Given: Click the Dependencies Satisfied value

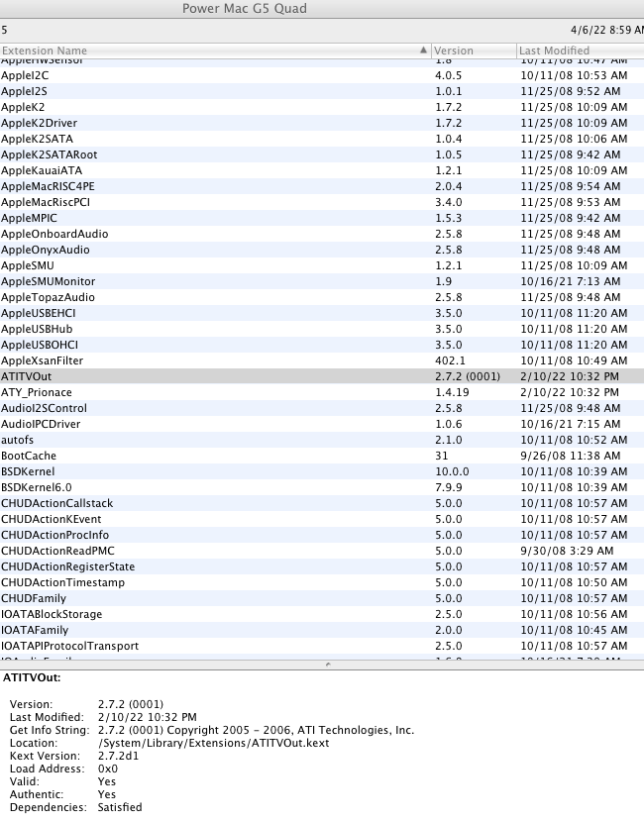Looking at the screenshot, I should [x=120, y=807].
